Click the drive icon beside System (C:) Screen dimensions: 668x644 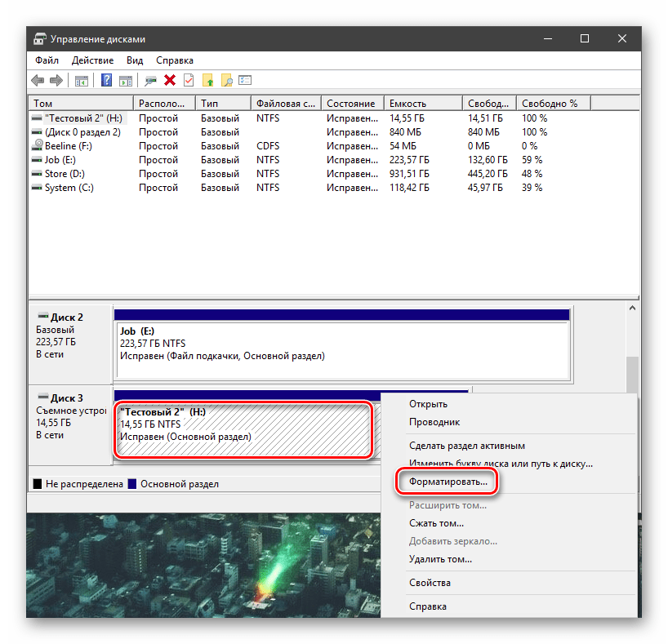37,188
